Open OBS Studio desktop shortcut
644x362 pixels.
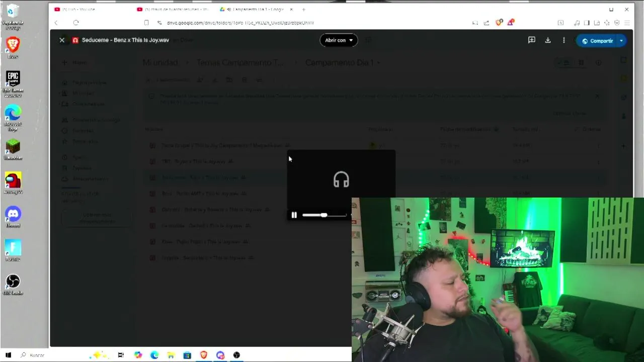(13, 285)
